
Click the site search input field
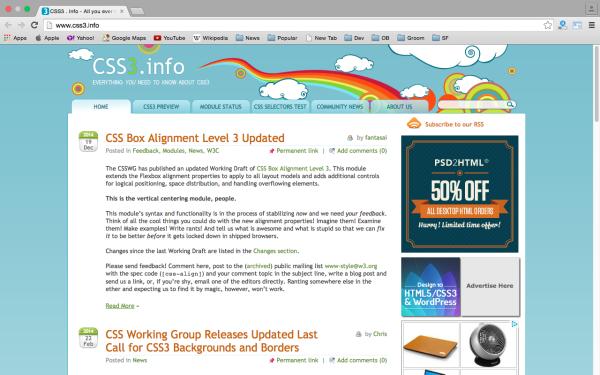click(x=472, y=104)
